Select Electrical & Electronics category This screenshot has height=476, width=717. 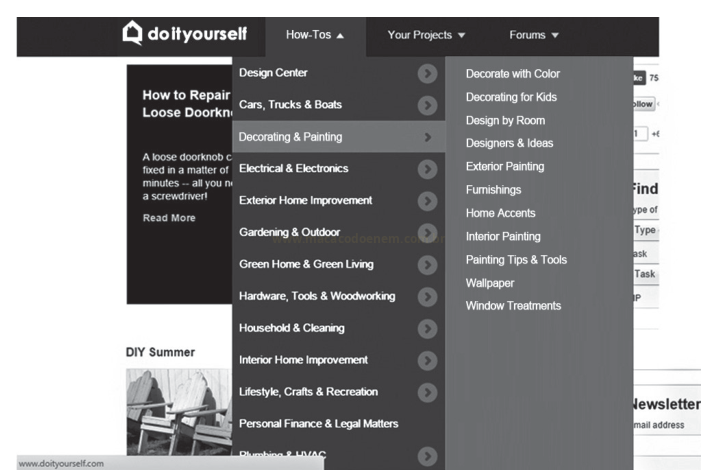[x=293, y=168]
